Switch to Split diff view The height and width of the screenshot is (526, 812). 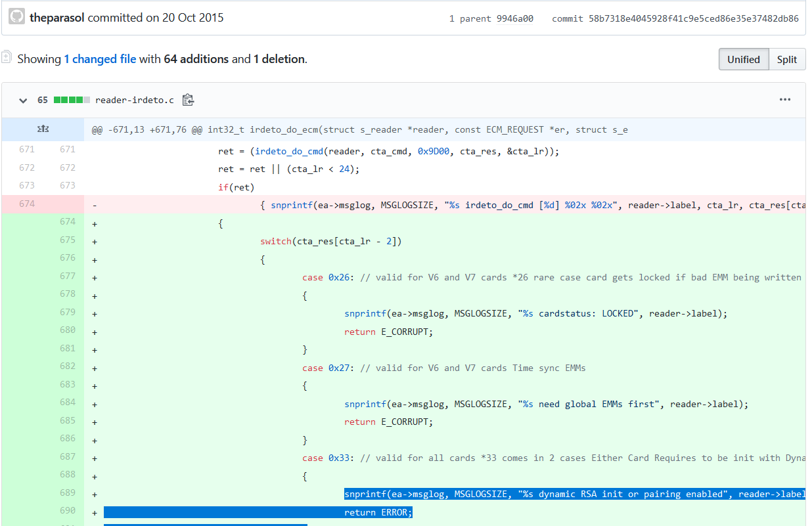click(787, 59)
